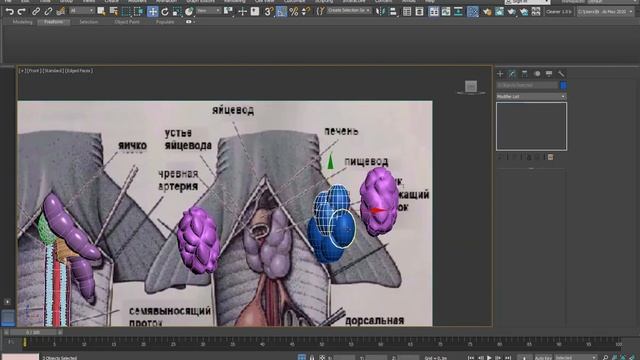The width and height of the screenshot is (640, 360).
Task: Open reference coordinate system dropdown
Action: click(x=209, y=11)
